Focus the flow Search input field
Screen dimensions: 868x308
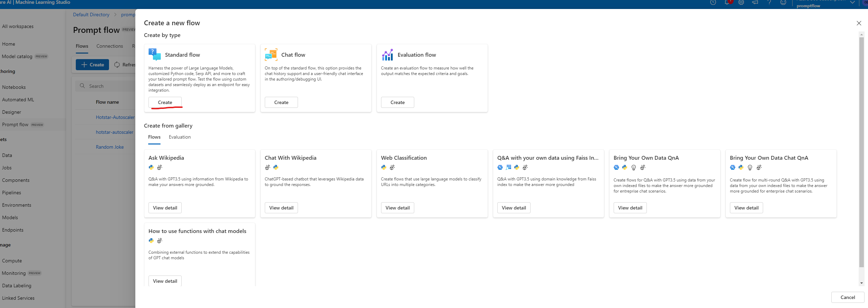[105, 86]
